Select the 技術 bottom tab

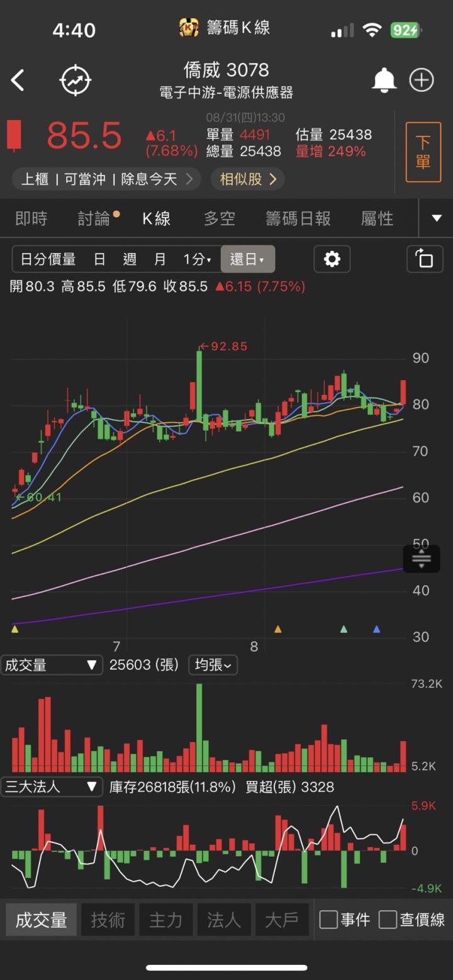[108, 920]
